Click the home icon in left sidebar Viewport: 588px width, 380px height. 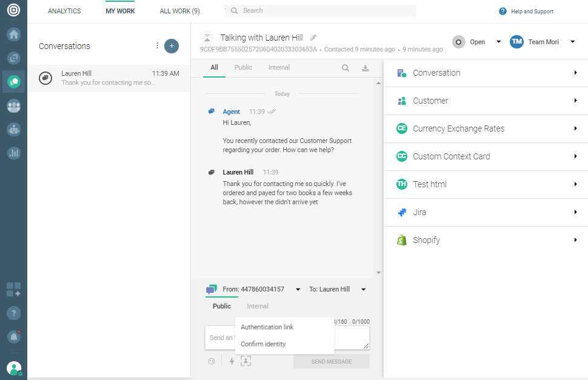click(x=13, y=34)
